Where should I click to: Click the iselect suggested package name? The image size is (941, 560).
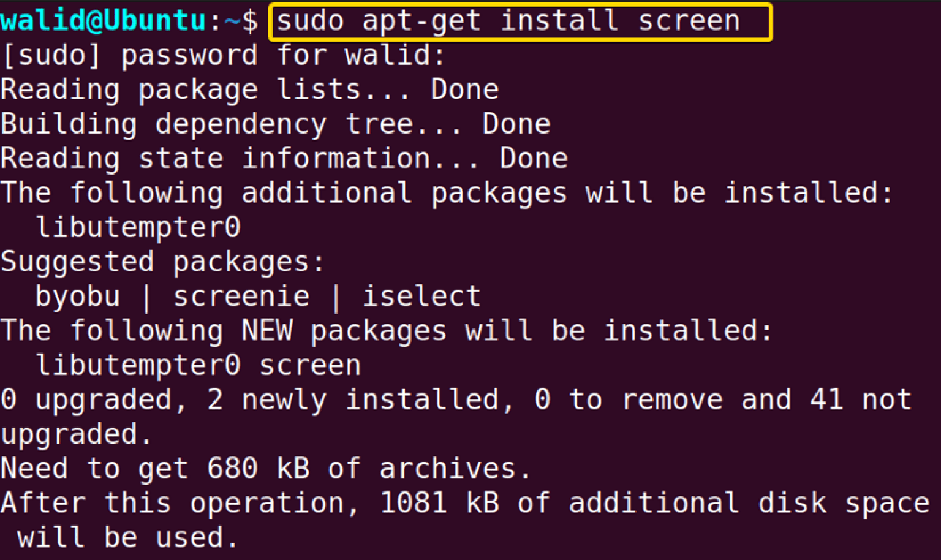pyautogui.click(x=423, y=296)
